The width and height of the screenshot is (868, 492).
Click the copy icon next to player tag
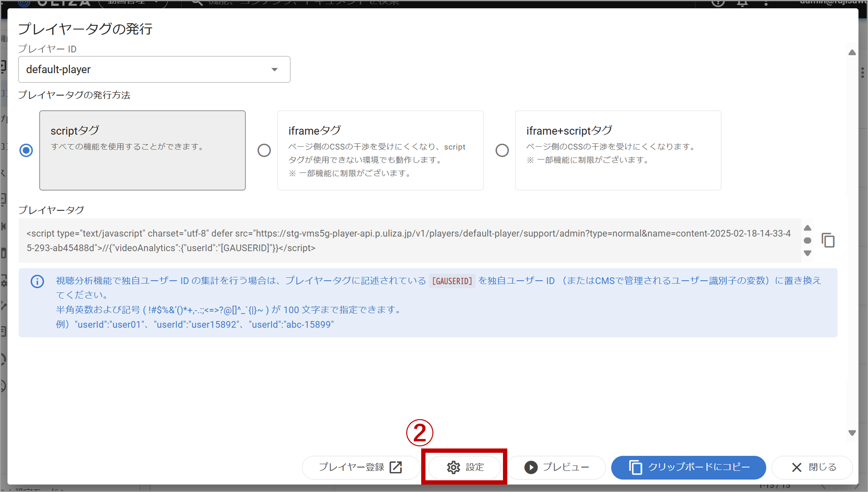828,240
